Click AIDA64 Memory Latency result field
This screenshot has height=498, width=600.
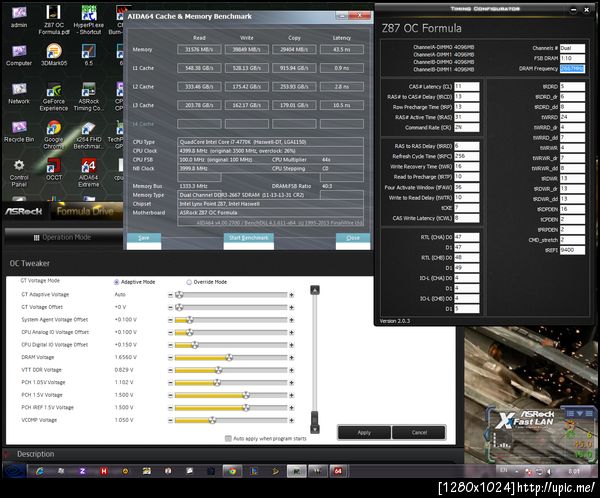point(341,49)
